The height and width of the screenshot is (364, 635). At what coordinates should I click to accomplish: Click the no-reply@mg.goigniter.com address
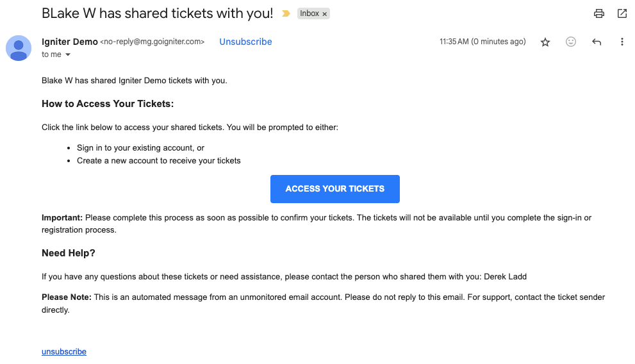pos(153,42)
